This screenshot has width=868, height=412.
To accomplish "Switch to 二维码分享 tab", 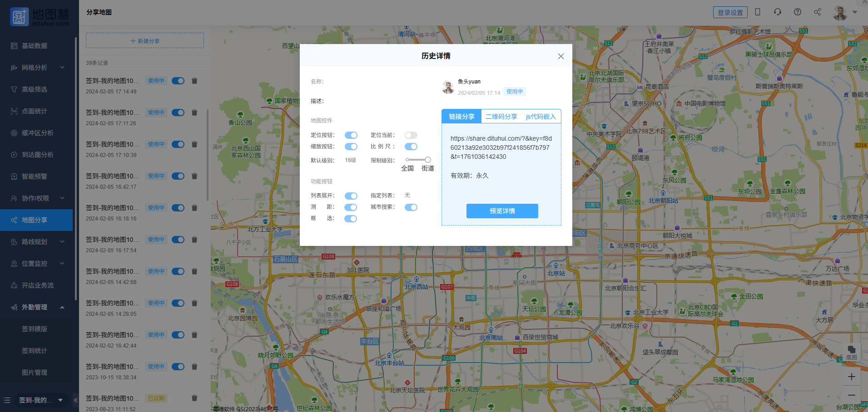I will [x=501, y=117].
